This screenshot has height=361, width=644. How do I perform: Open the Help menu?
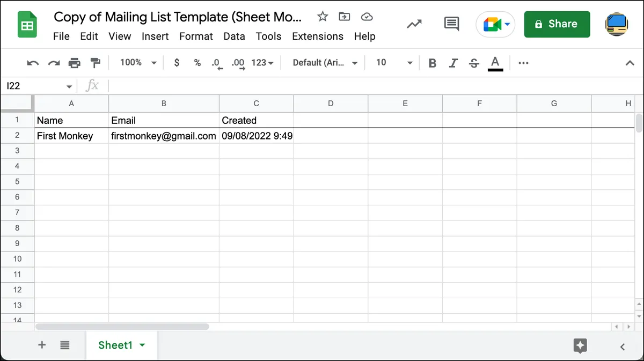364,36
